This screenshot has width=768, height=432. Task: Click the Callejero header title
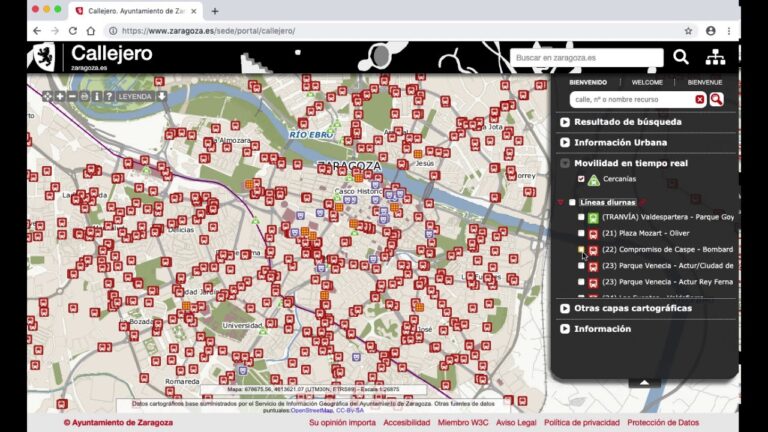point(112,54)
